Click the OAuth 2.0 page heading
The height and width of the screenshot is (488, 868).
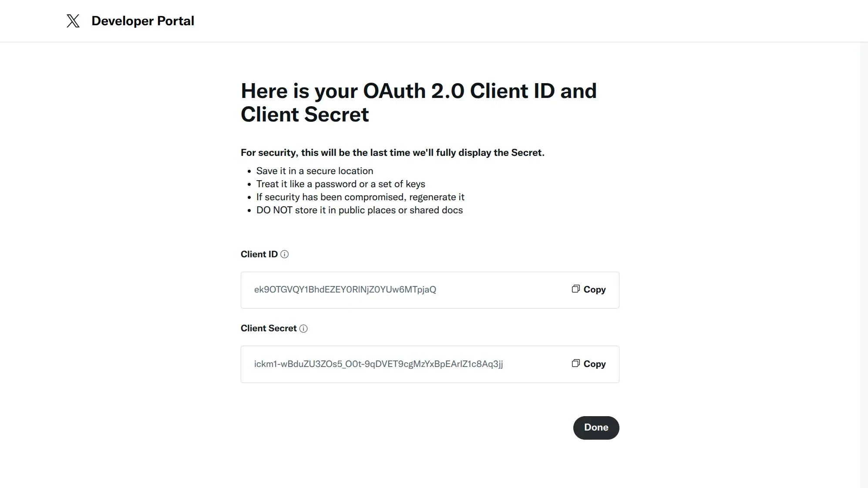(418, 103)
